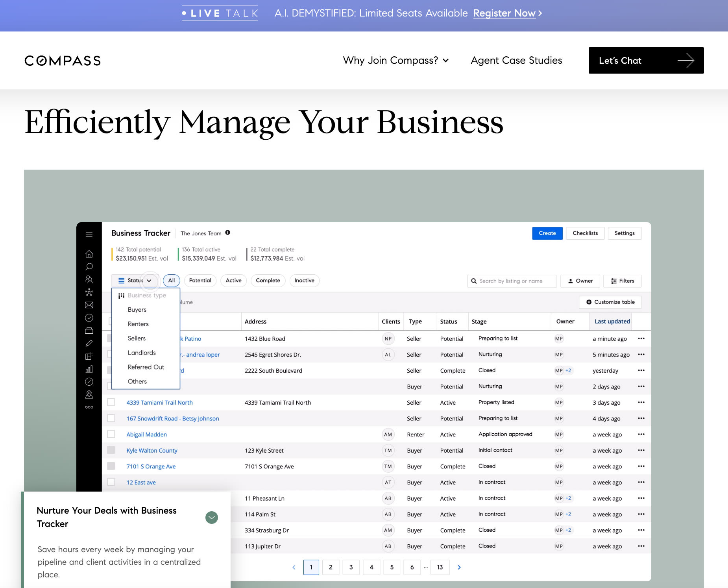Collapse the Nurture Your Deals card with green chevron
Screen dimensions: 728x588
[x=212, y=517]
